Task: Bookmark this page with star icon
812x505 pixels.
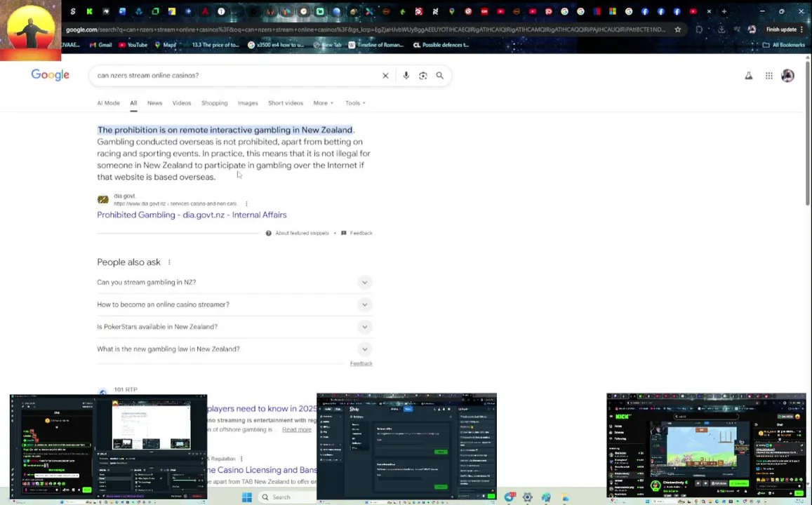Action: click(x=677, y=29)
